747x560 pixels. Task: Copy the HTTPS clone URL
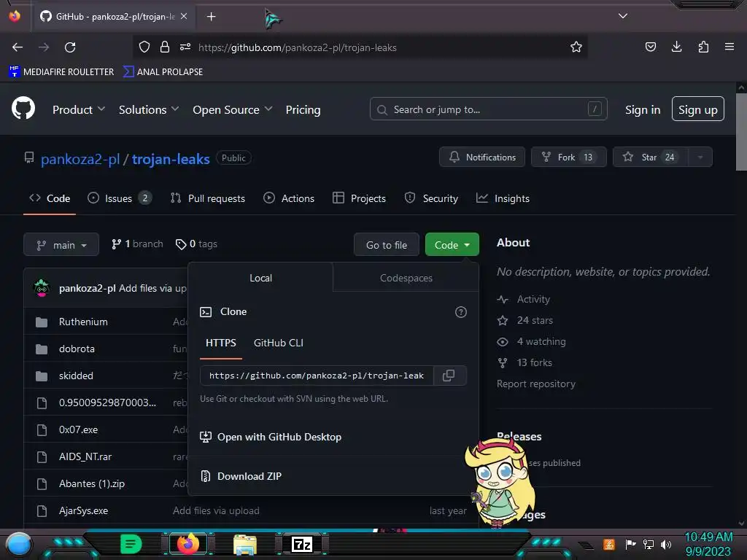[x=449, y=376]
